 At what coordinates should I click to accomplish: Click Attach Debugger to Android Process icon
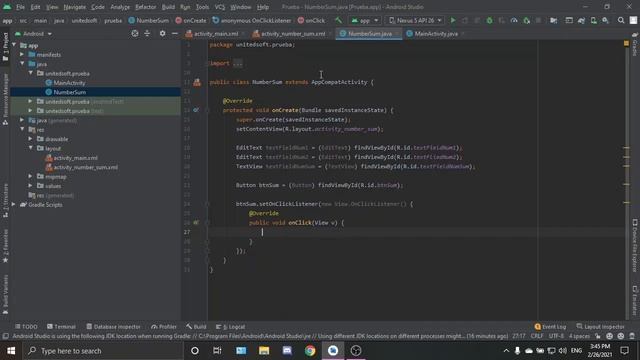point(527,20)
